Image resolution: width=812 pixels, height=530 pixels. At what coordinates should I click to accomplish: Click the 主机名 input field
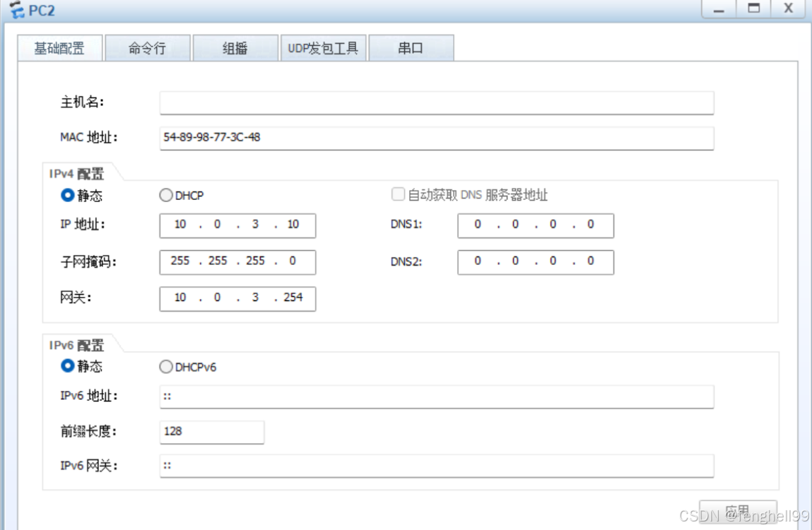[437, 102]
